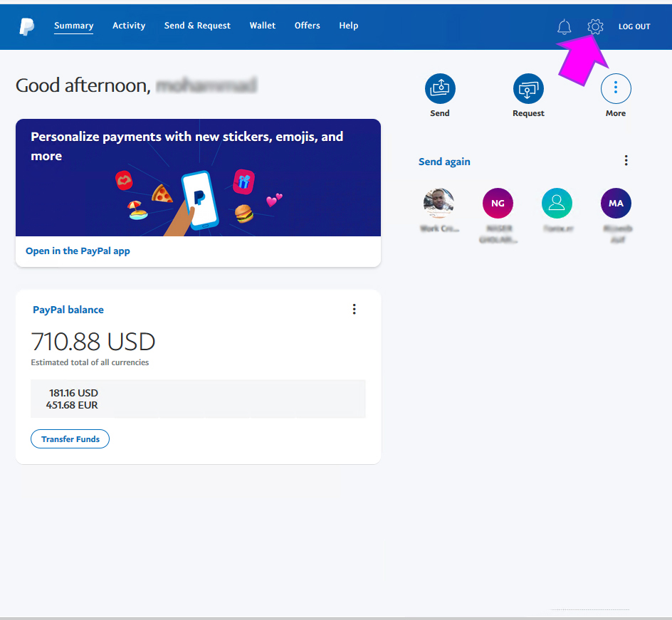Click Open in the PayPal app link
672x620 pixels.
point(78,251)
